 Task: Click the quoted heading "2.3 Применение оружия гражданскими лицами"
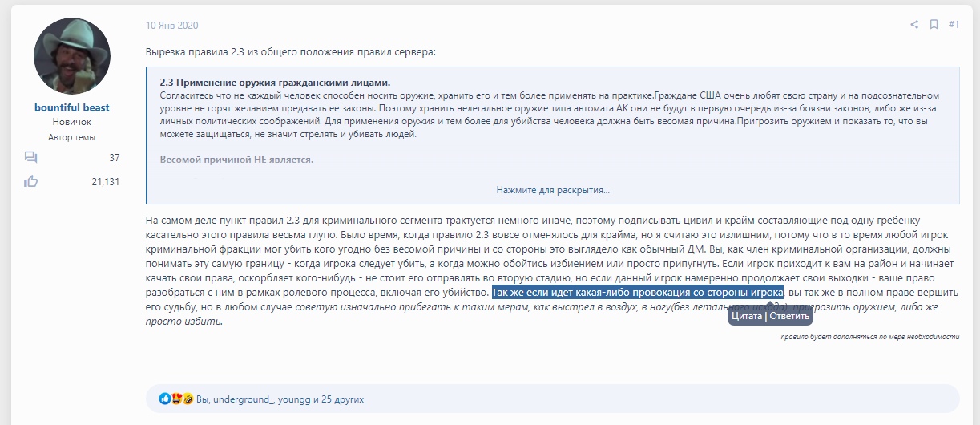[275, 83]
